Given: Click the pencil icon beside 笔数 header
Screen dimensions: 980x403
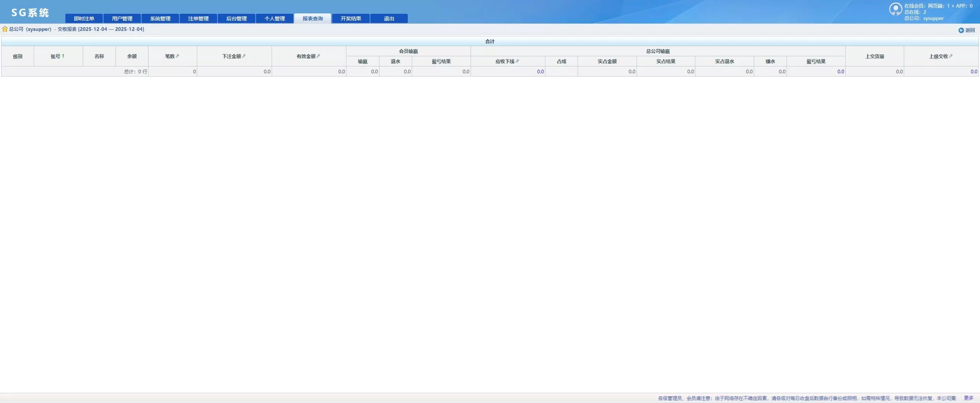Looking at the screenshot, I should pos(178,56).
